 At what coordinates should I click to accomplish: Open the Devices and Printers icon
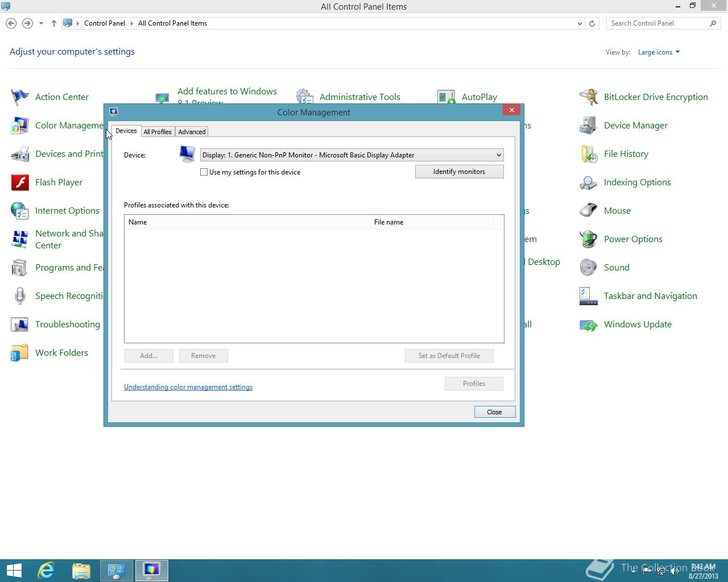click(x=20, y=154)
